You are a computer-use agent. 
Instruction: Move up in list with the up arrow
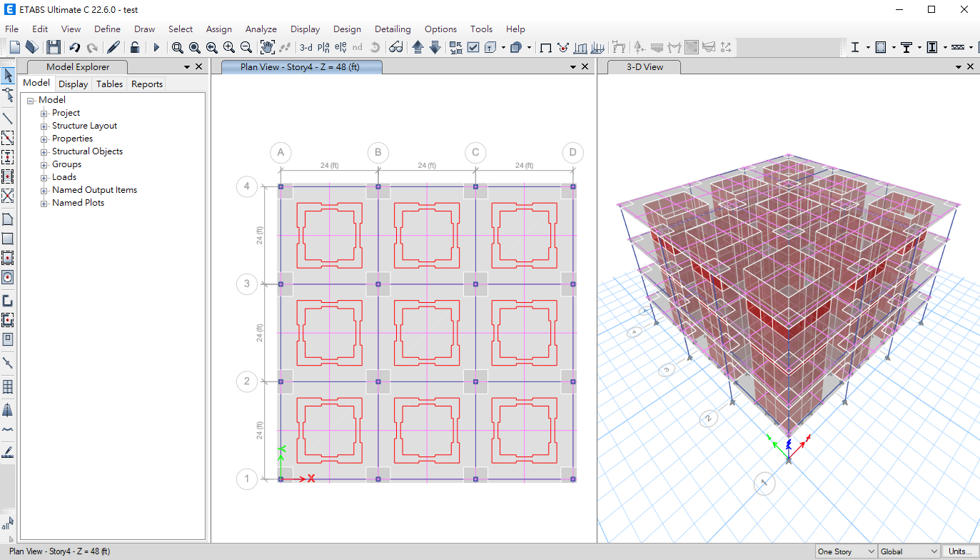(x=418, y=47)
